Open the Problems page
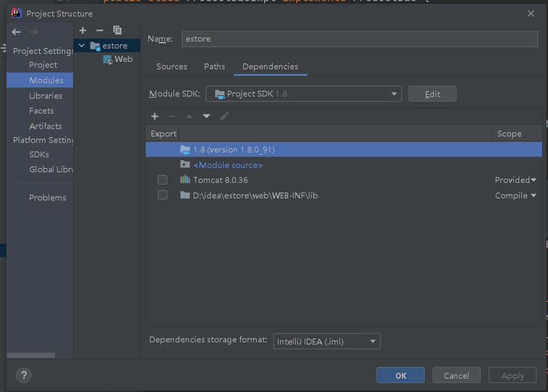548x392 pixels. [x=47, y=198]
